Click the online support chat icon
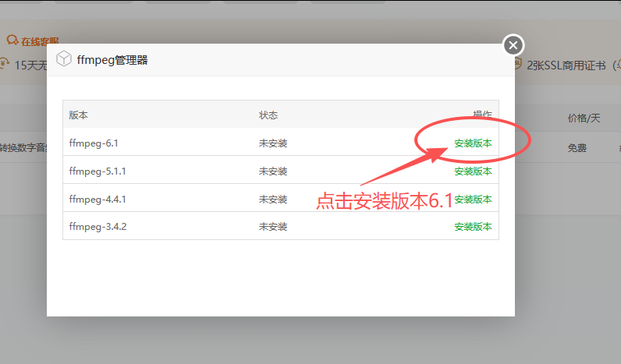The height and width of the screenshot is (364, 621). point(12,40)
